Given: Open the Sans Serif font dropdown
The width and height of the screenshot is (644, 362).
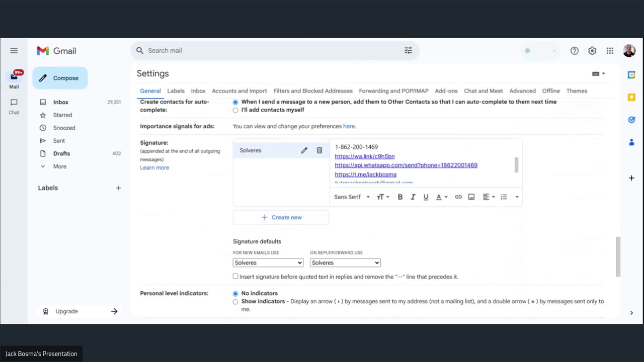Looking at the screenshot, I should tap(352, 197).
